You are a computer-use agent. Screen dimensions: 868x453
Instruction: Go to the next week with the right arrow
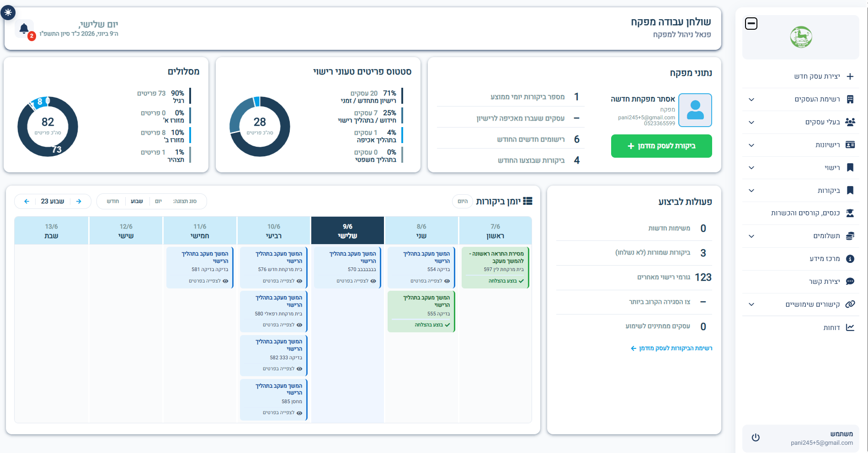click(79, 201)
